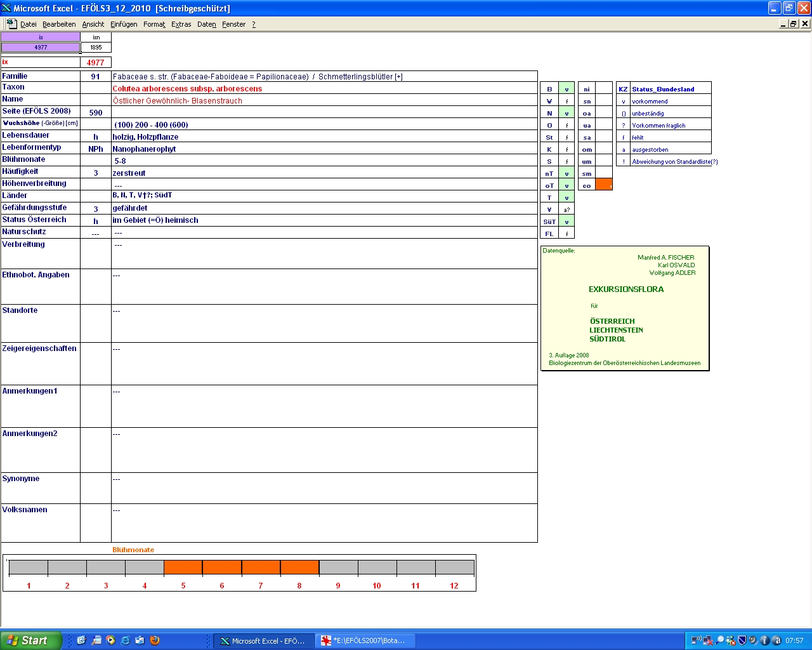Select the purple cell containing 4977
Screen dimensions: 812x650
41,47
